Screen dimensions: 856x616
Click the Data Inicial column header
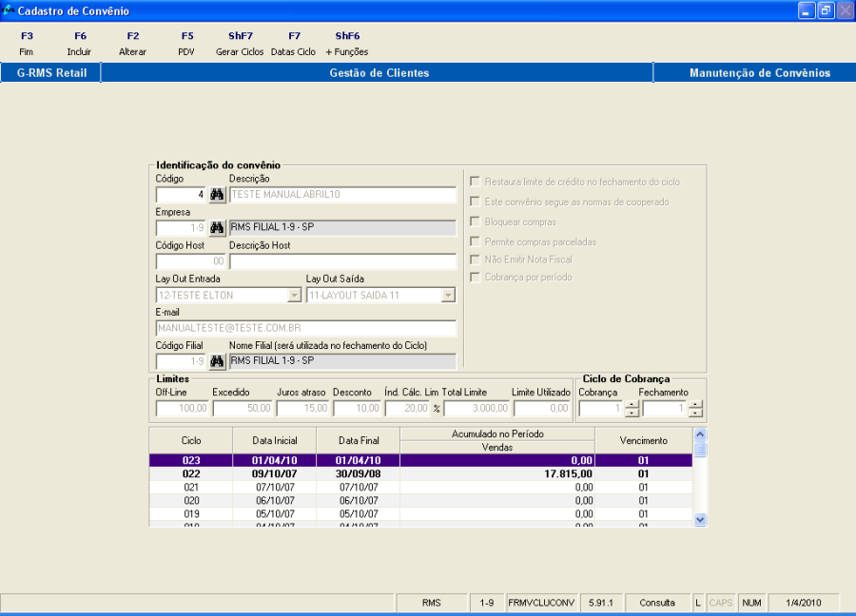275,440
